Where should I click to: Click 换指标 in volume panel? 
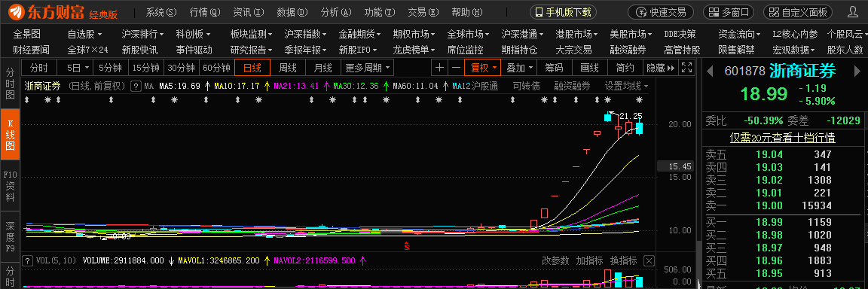point(623,260)
